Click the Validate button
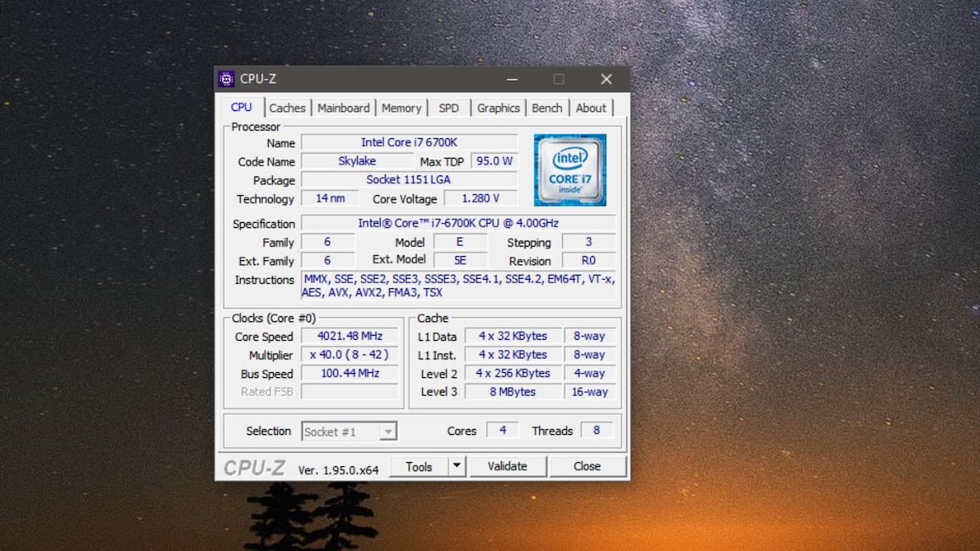 [x=508, y=467]
